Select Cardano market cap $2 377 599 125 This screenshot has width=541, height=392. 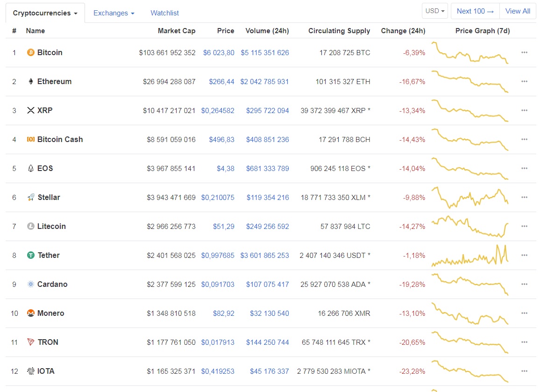pos(171,285)
